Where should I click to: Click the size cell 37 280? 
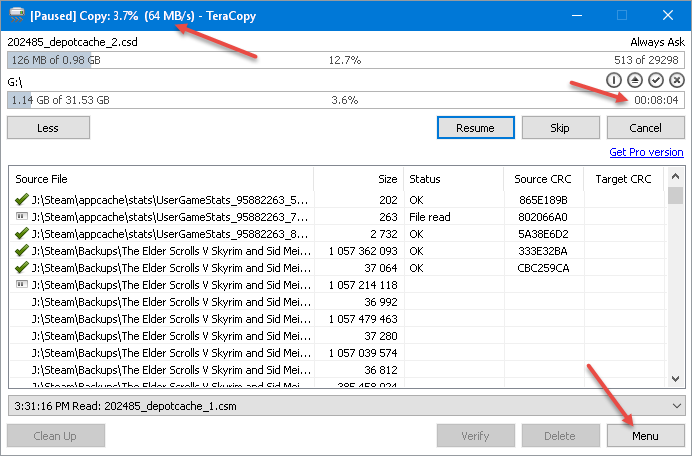coord(381,336)
